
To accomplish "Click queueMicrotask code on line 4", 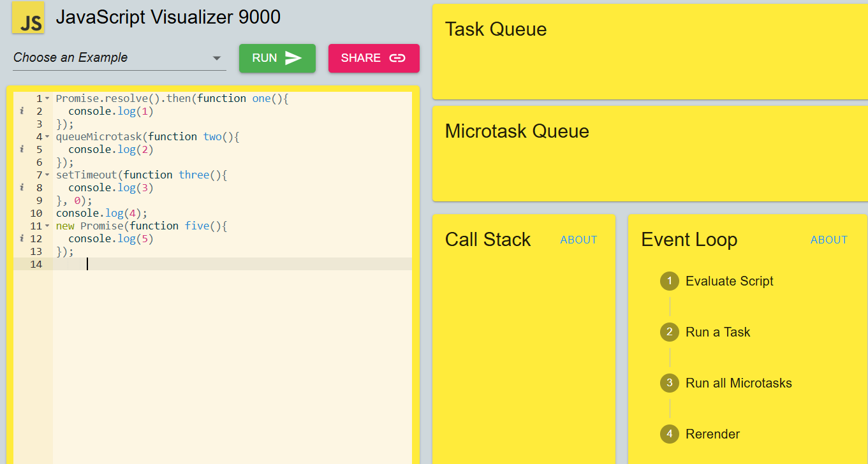I will [147, 136].
